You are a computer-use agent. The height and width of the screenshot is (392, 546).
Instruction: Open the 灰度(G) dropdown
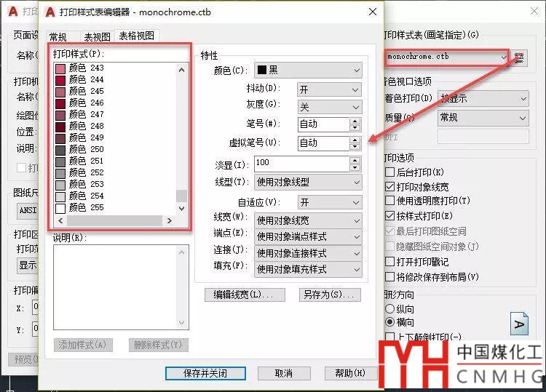(329, 107)
